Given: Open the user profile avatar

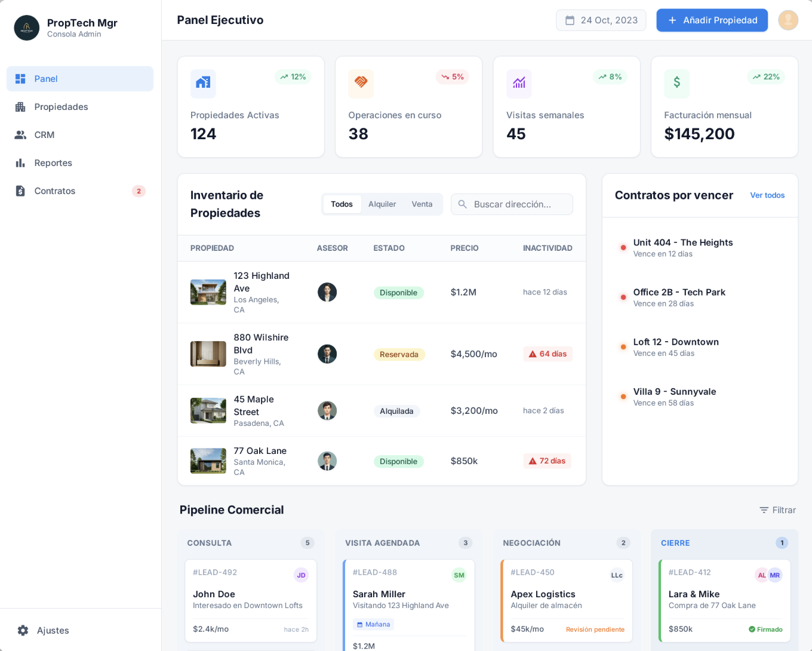Looking at the screenshot, I should pos(788,20).
